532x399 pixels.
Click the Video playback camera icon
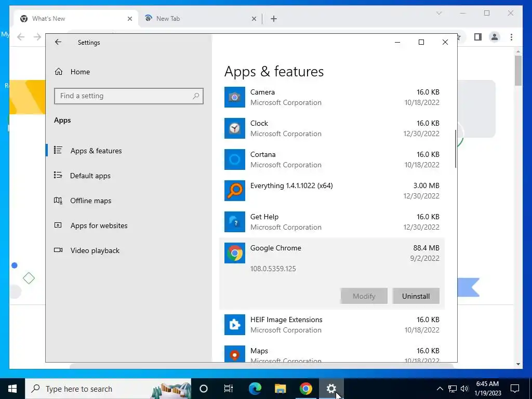58,250
